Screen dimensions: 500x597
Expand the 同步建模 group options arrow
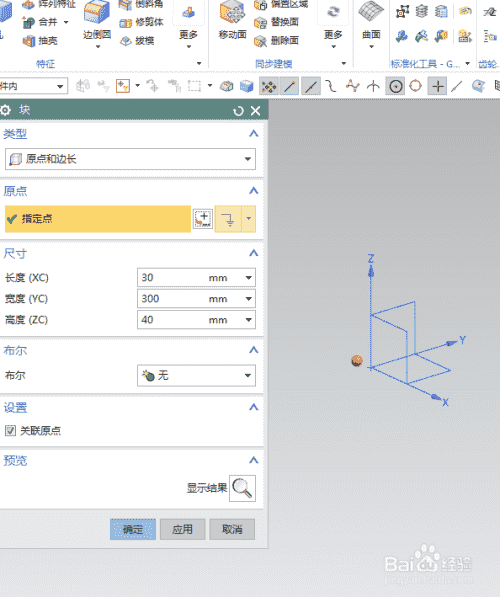click(x=343, y=64)
